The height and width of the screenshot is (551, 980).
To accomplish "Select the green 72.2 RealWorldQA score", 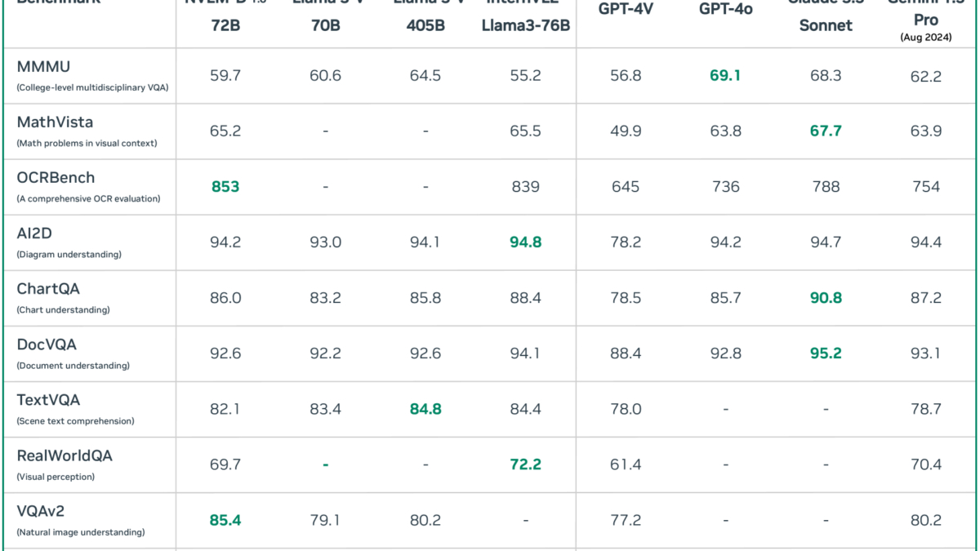I will (x=525, y=464).
